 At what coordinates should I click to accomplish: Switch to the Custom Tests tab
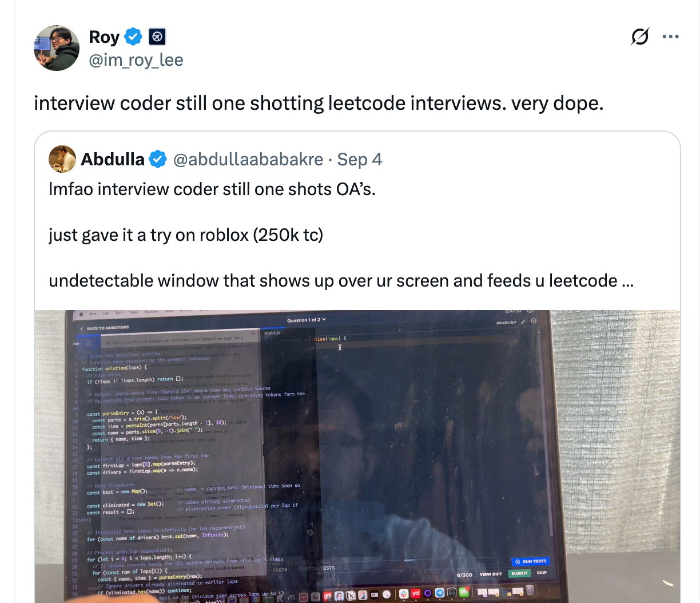(317, 568)
